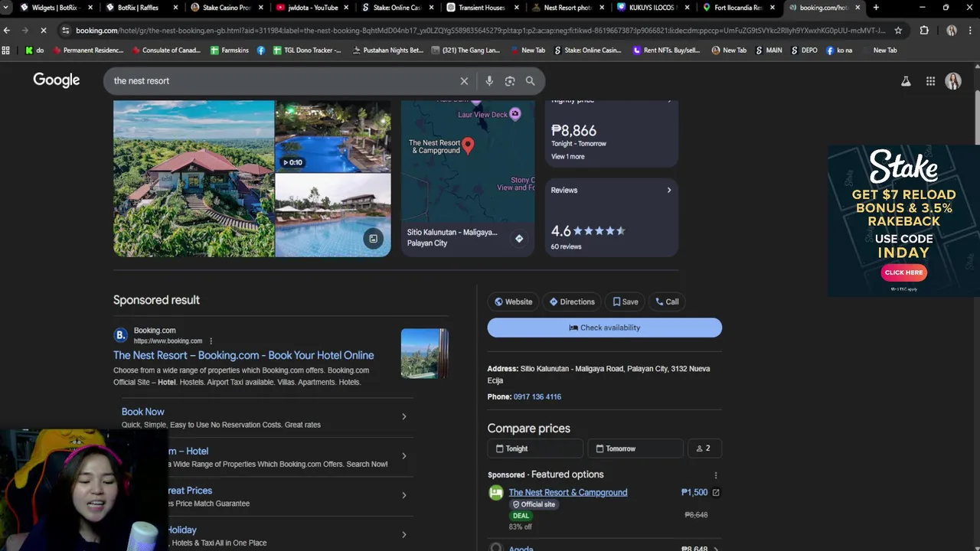980x551 pixels.
Task: Click the Google logo
Action: point(56,80)
